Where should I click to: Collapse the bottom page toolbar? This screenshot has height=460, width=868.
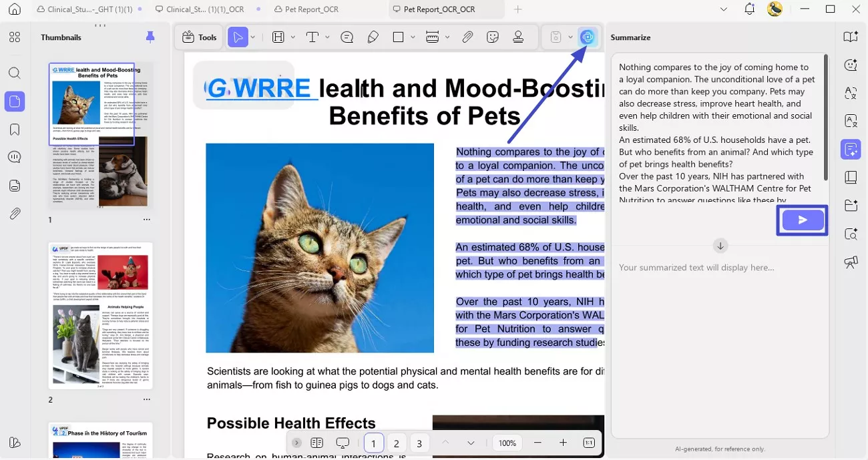coord(296,443)
